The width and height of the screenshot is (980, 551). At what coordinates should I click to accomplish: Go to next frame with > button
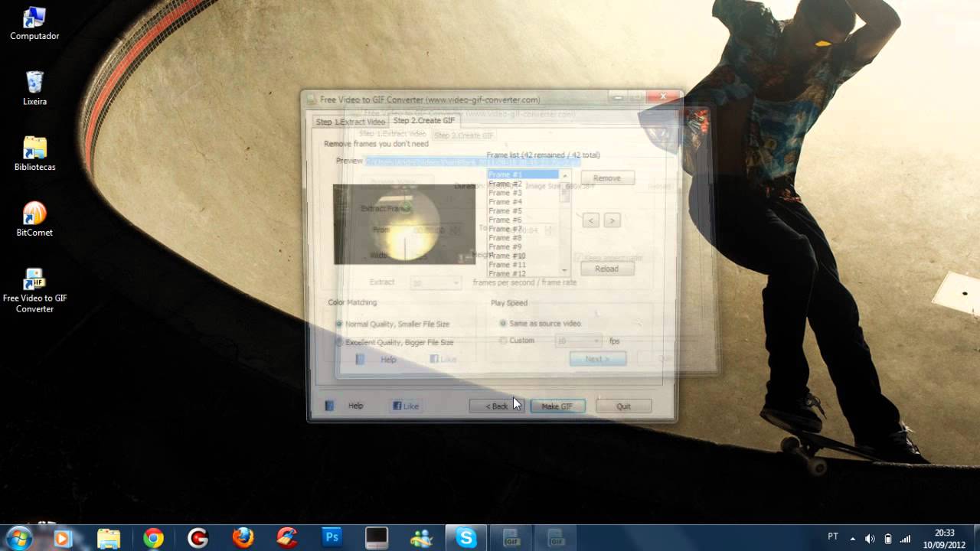(611, 220)
